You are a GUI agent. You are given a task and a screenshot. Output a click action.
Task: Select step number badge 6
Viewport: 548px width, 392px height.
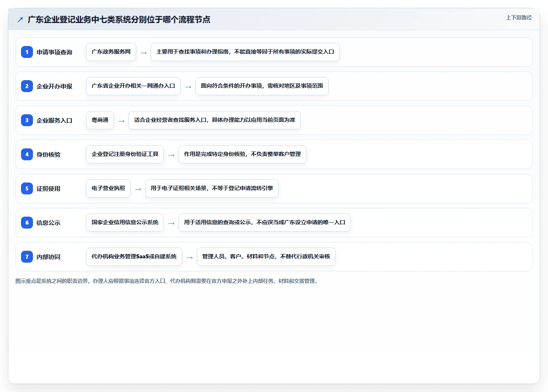(27, 223)
